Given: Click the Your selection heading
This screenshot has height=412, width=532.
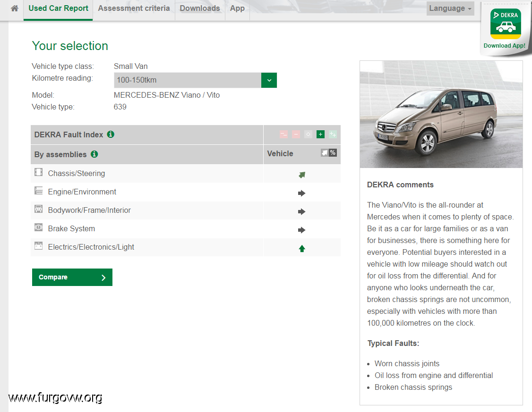Looking at the screenshot, I should coord(70,46).
